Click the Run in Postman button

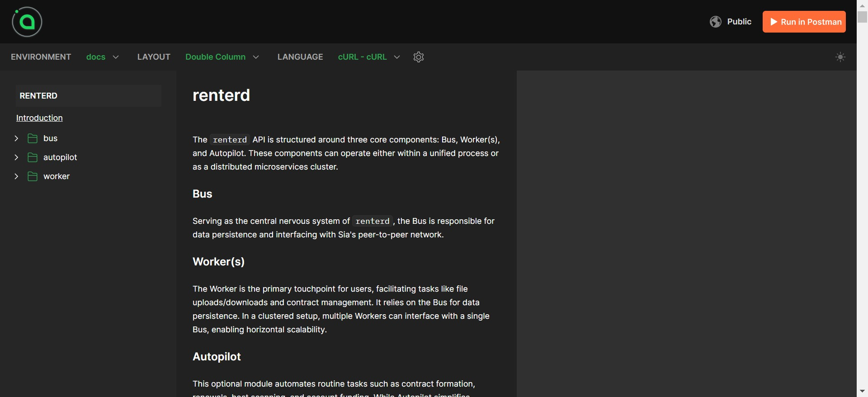pyautogui.click(x=804, y=22)
